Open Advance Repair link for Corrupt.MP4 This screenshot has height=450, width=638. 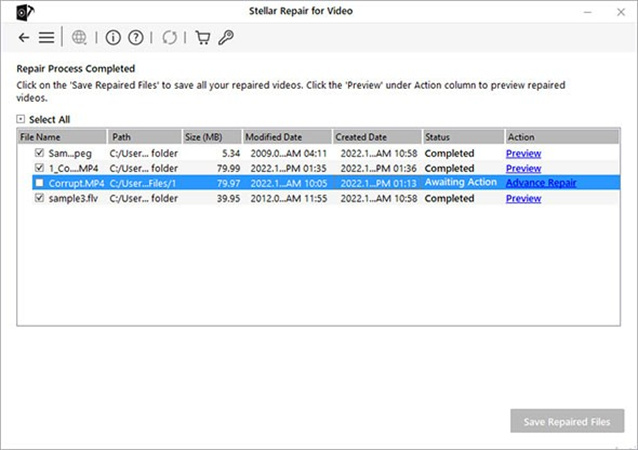click(x=540, y=184)
